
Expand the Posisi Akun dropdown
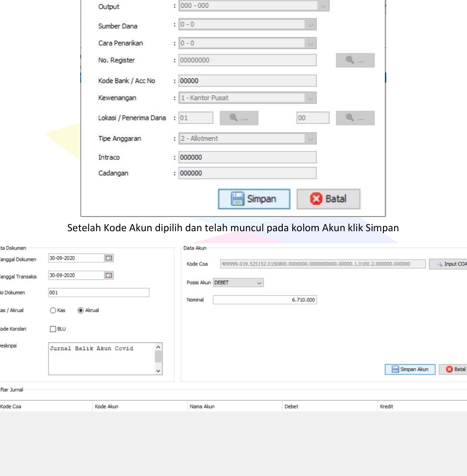coord(259,283)
